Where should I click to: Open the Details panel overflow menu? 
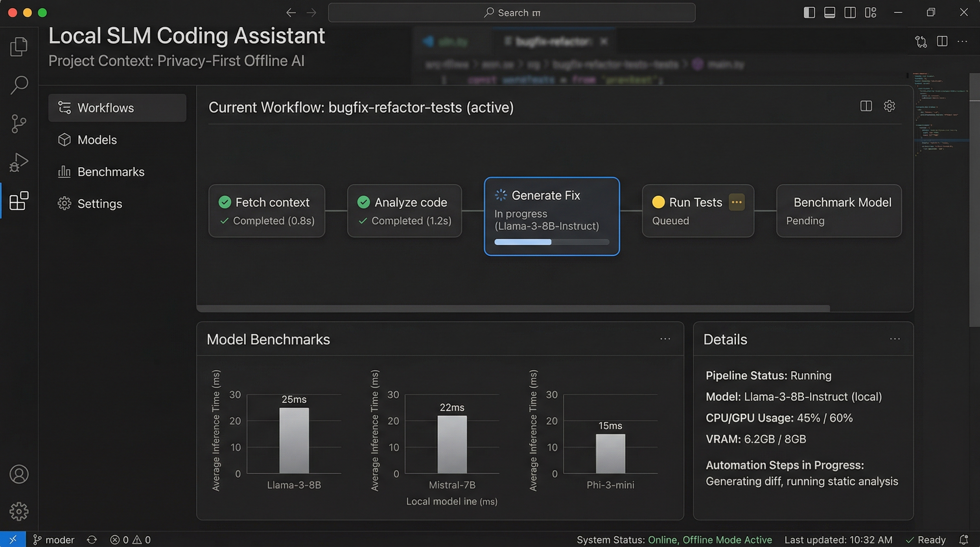pyautogui.click(x=895, y=339)
